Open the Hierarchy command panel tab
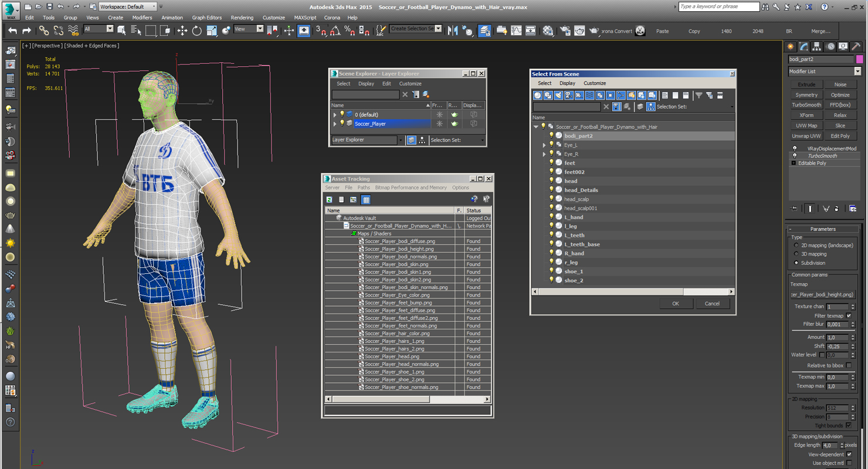 pos(816,47)
